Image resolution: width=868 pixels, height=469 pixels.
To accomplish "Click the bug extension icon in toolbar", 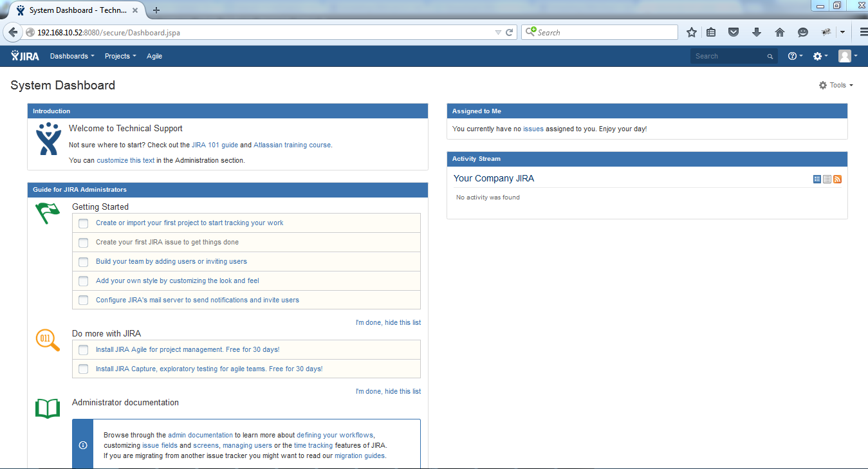I will 827,32.
